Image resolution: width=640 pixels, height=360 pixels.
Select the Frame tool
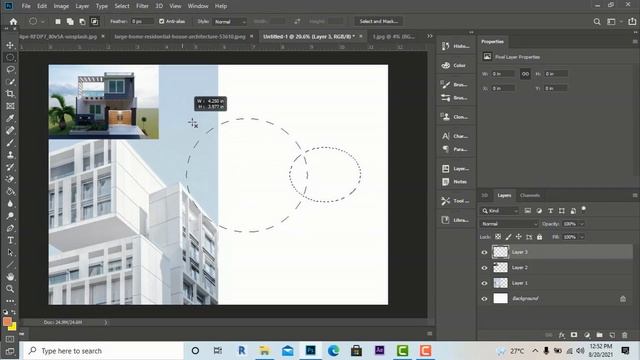point(10,106)
